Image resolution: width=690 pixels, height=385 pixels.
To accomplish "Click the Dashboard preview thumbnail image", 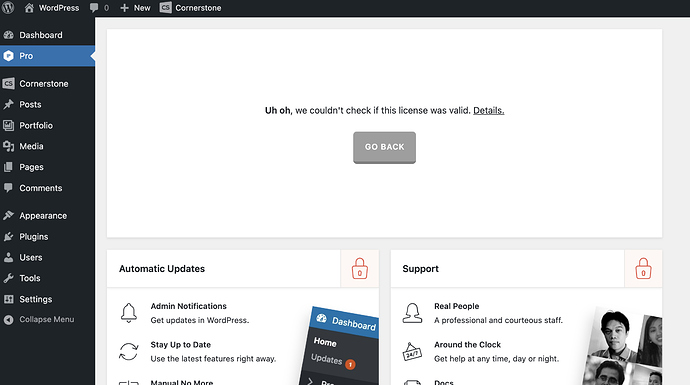I will [x=339, y=345].
